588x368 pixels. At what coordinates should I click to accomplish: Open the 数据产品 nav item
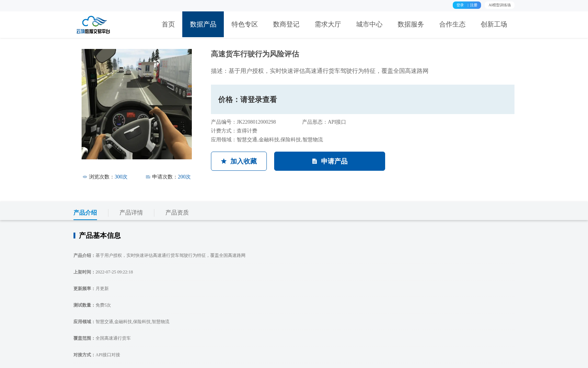coord(203,24)
